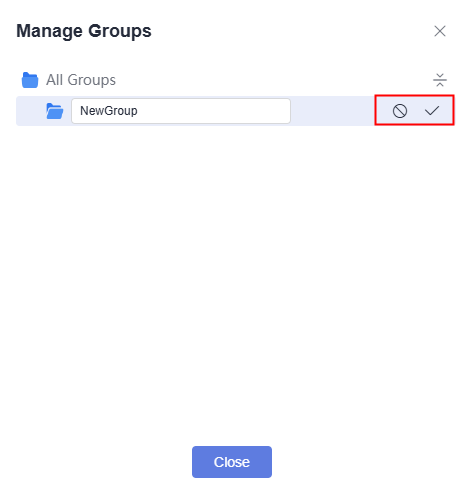The image size is (473, 493).
Task: Cancel group renaming via circle-slash icon
Action: point(400,111)
